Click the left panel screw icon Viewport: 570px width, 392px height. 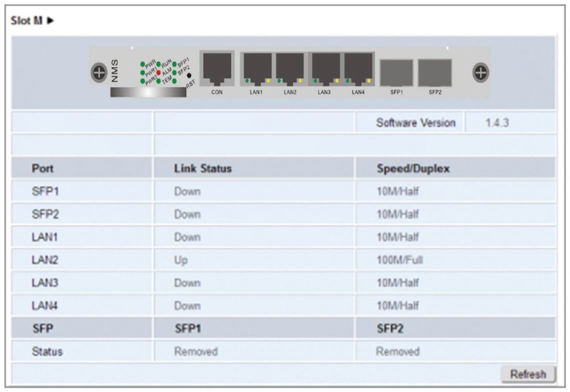tap(99, 73)
